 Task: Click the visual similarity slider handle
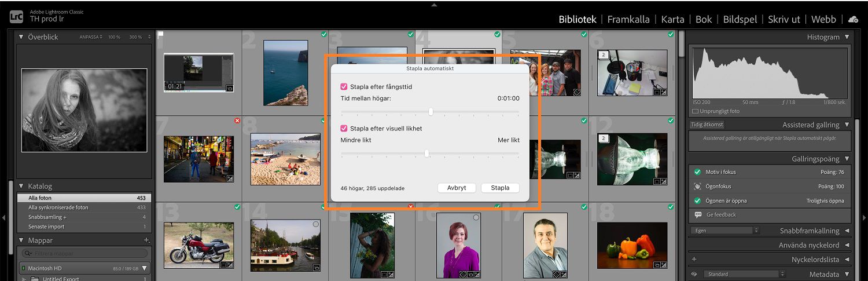(x=426, y=154)
